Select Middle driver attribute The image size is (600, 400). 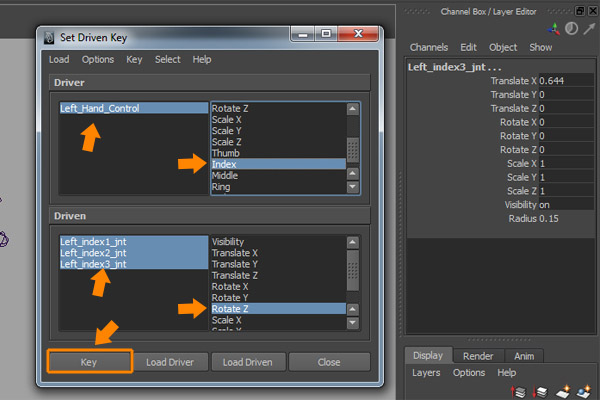click(x=278, y=175)
